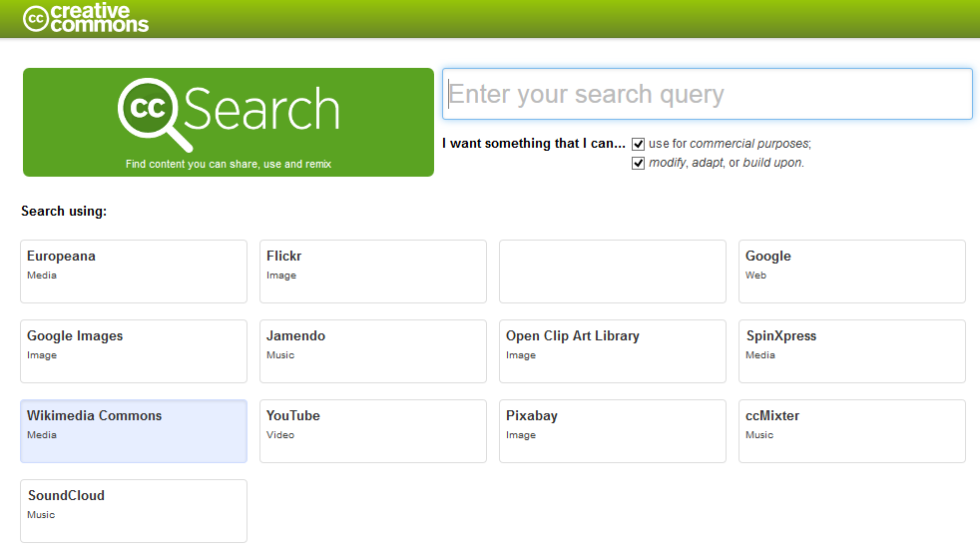Viewport: 980px width, 557px height.
Task: Click the search query input field
Action: 707,95
